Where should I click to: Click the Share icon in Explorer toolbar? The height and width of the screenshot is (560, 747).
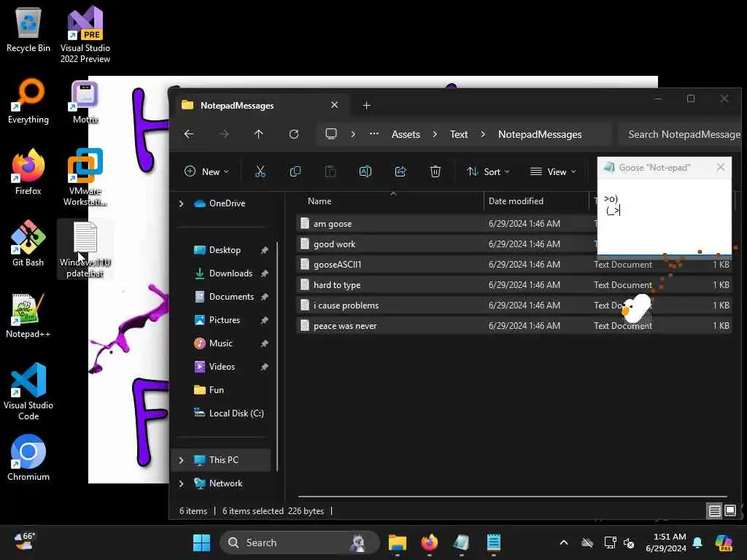click(400, 171)
